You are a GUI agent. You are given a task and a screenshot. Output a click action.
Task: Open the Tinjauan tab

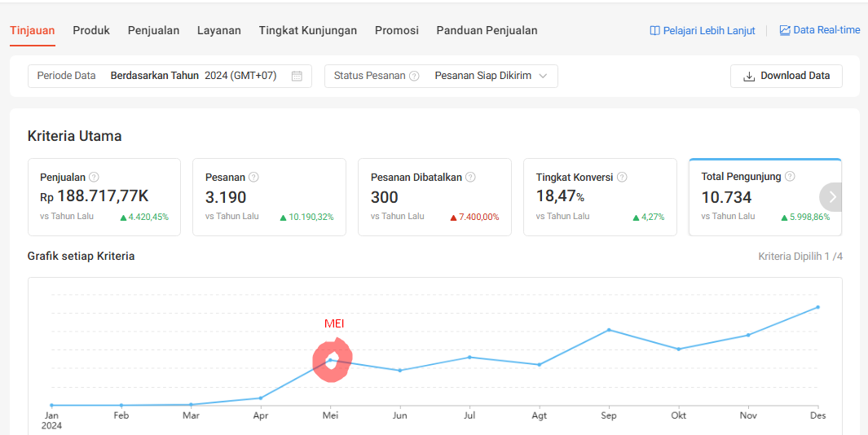(32, 30)
